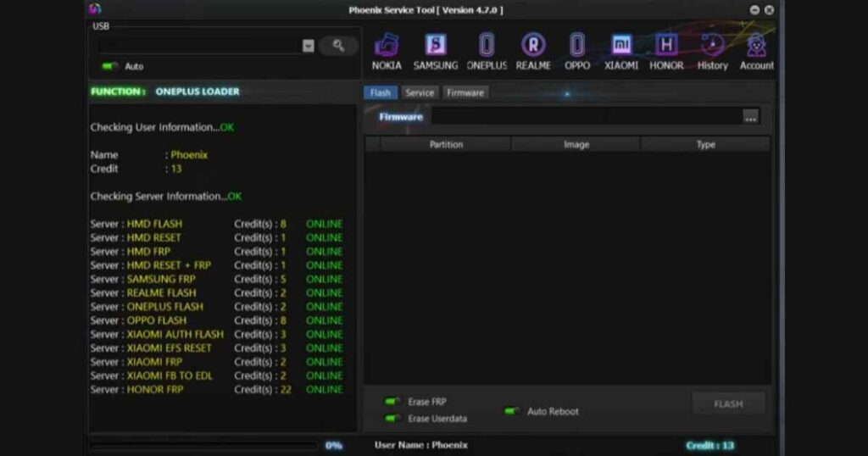Click the Name value 'Phoenix' in log
868x456 pixels.
[x=189, y=155]
